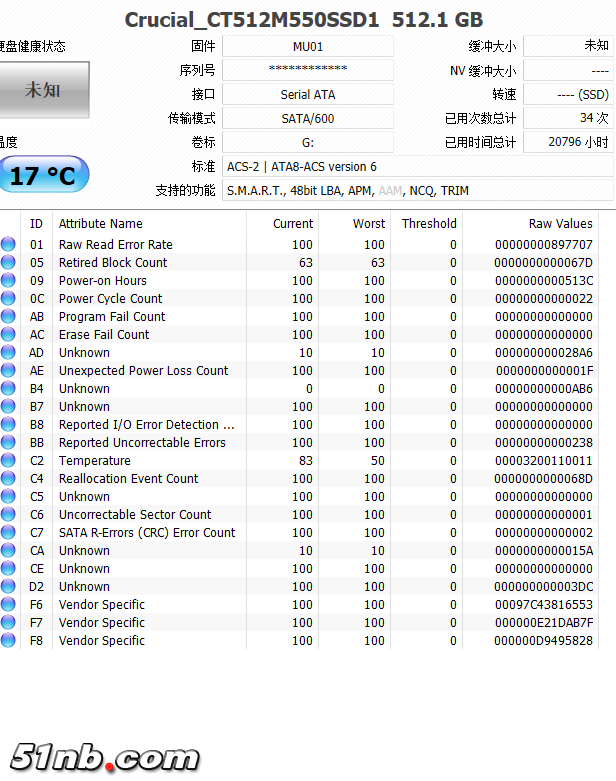Click the health status button labeled 未知
Viewport: 616px width, 781px height.
click(x=44, y=90)
